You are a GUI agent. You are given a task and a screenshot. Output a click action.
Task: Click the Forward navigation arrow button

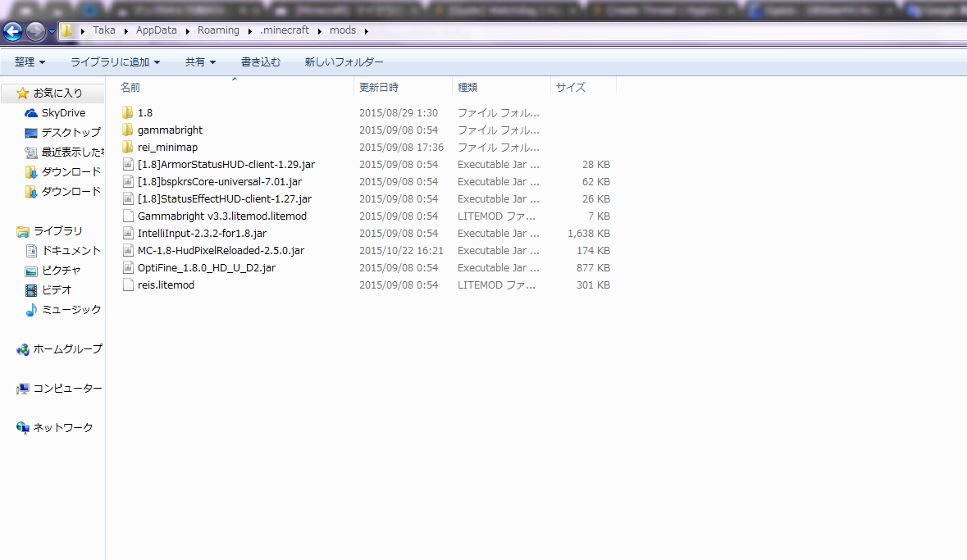pos(35,31)
